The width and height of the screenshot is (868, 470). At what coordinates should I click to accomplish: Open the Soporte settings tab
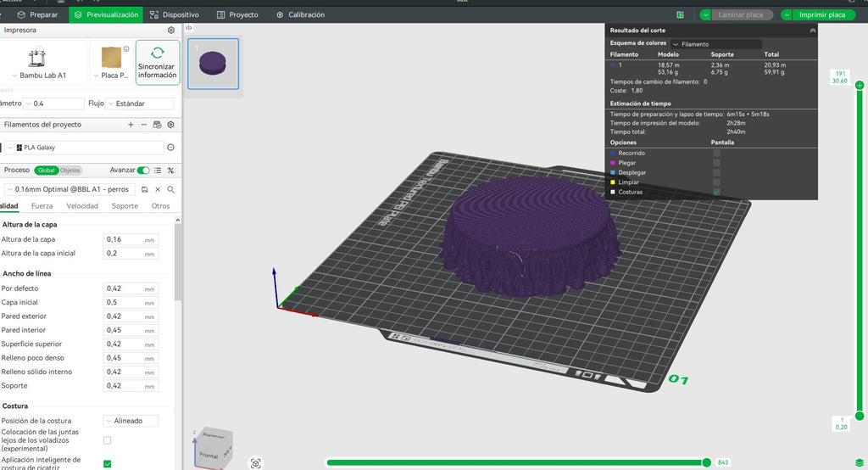tap(125, 206)
